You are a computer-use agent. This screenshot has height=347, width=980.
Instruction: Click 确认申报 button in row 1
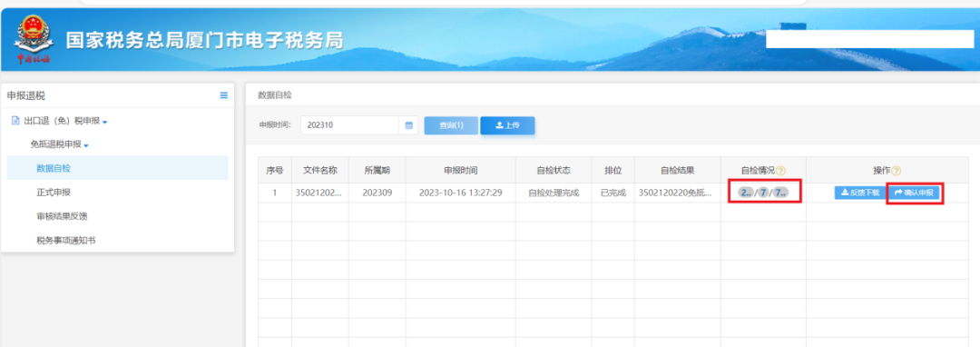point(914,193)
